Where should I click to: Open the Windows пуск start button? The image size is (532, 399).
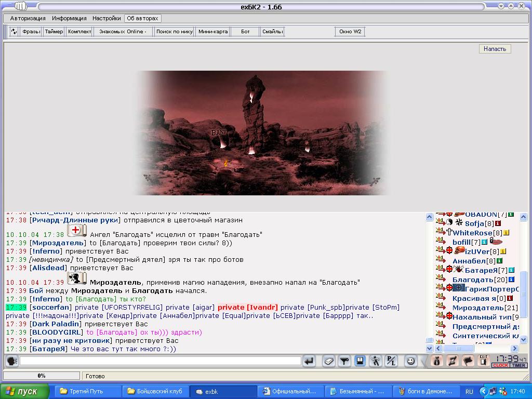click(24, 391)
